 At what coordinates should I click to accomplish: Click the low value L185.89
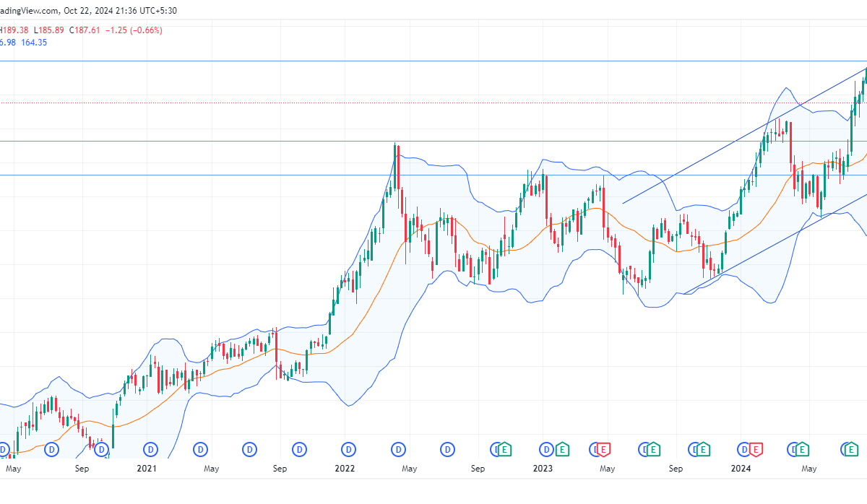(x=49, y=30)
